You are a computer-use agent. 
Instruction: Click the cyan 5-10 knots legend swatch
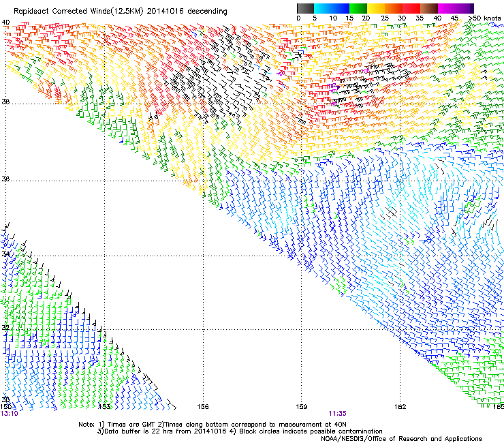coord(323,8)
